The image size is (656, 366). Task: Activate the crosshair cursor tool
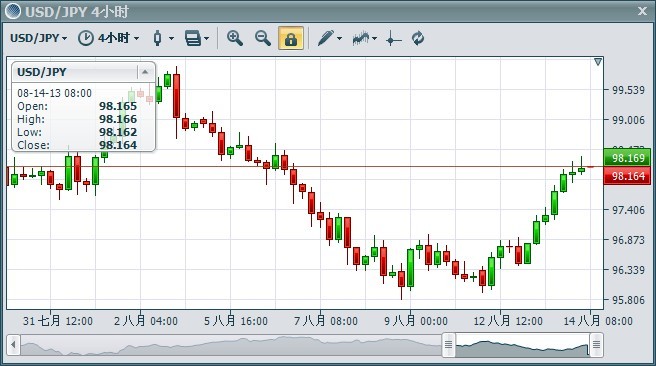[x=392, y=39]
